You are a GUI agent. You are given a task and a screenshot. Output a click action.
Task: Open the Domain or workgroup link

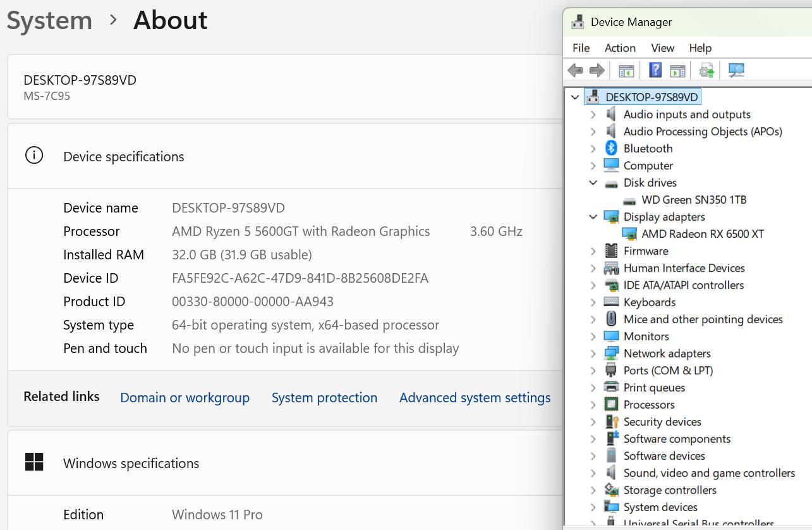pos(185,398)
